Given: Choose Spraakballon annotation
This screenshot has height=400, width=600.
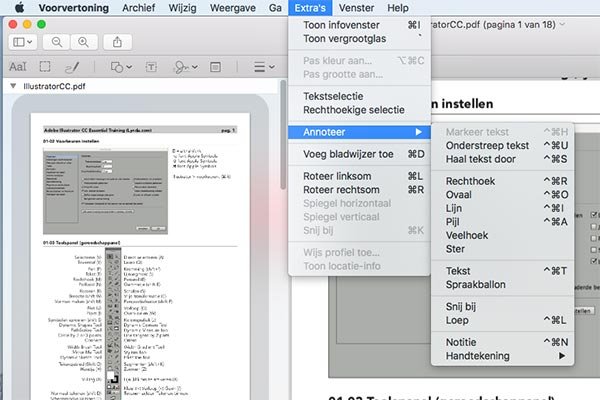Looking at the screenshot, I should [x=502, y=285].
